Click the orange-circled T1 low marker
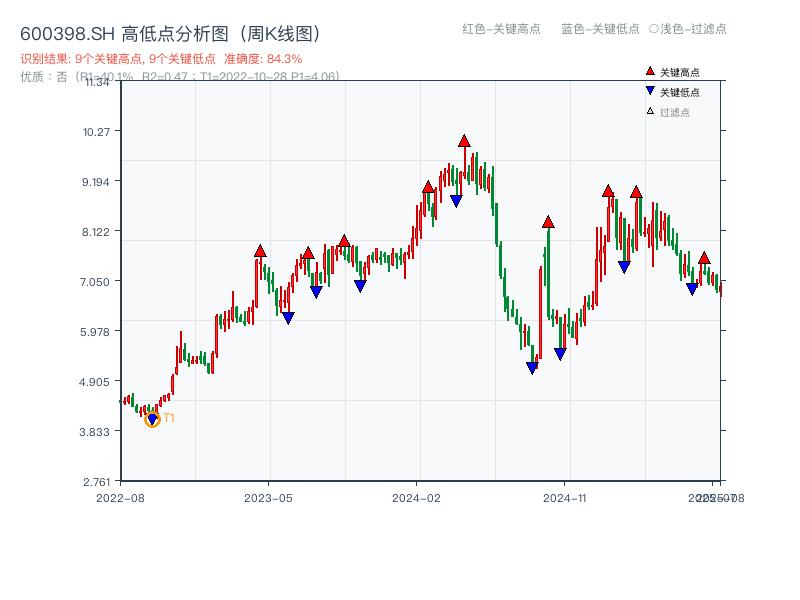Image resolution: width=800 pixels, height=600 pixels. [x=152, y=419]
